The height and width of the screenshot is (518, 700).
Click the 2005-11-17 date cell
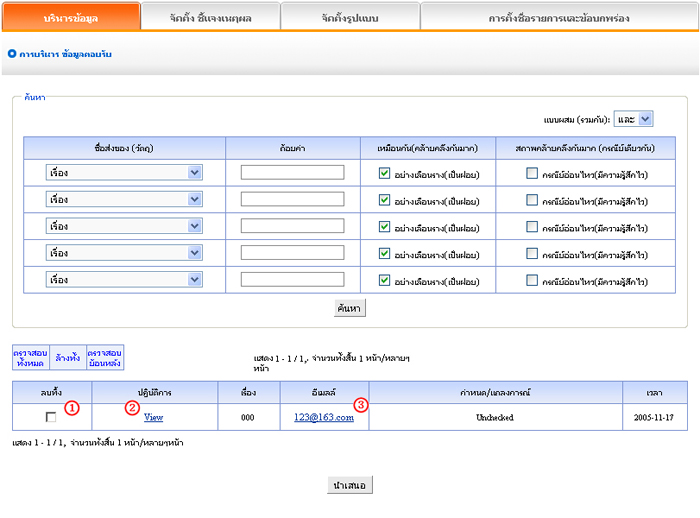(x=654, y=417)
